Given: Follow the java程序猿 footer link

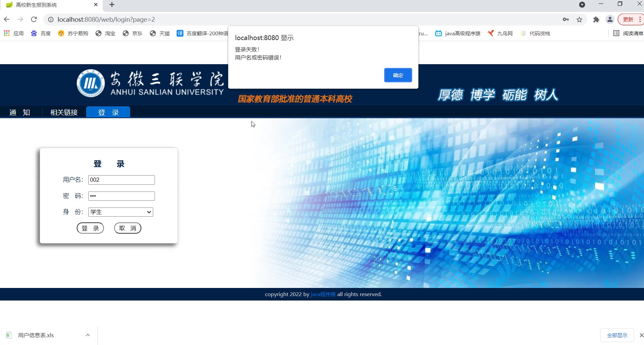Looking at the screenshot, I should click(323, 294).
